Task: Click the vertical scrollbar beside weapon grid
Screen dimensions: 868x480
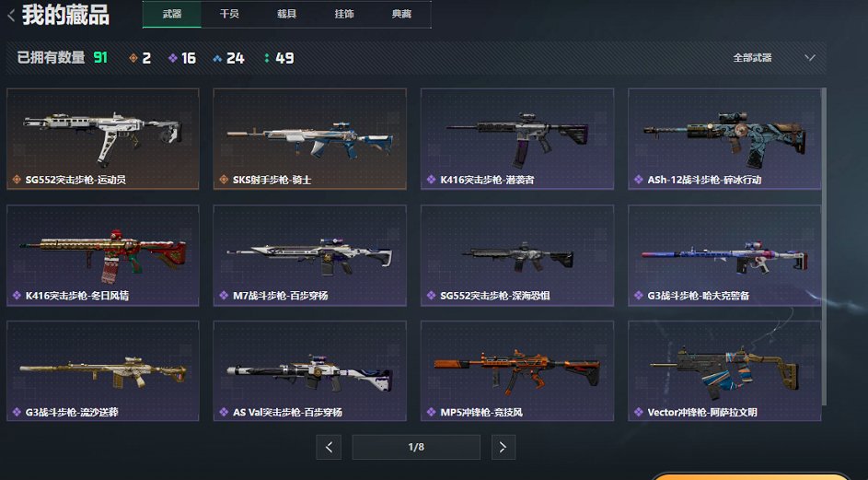Action: 824,246
